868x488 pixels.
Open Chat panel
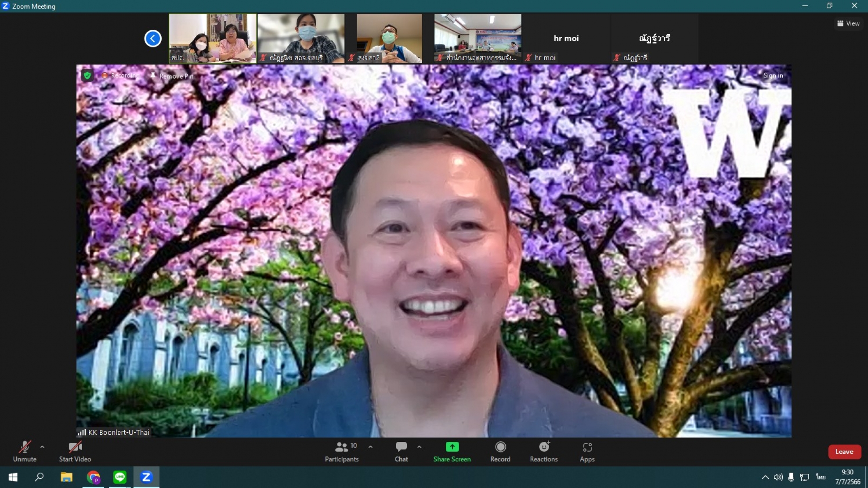tap(401, 452)
